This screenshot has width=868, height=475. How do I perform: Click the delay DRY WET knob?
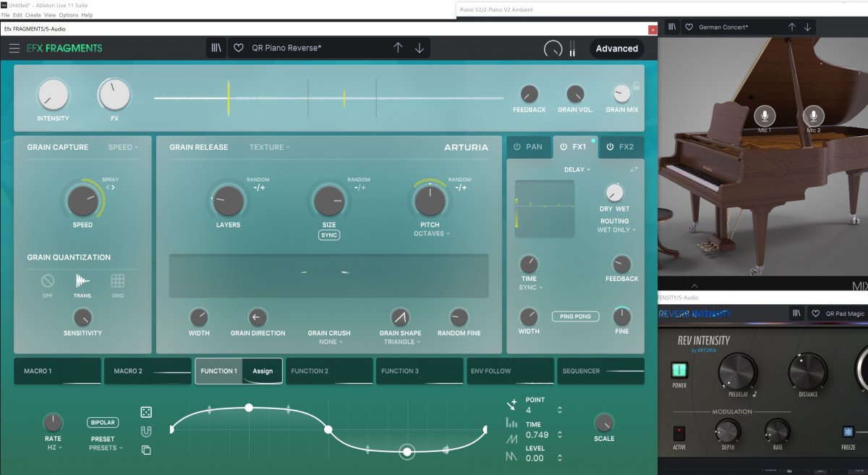614,193
